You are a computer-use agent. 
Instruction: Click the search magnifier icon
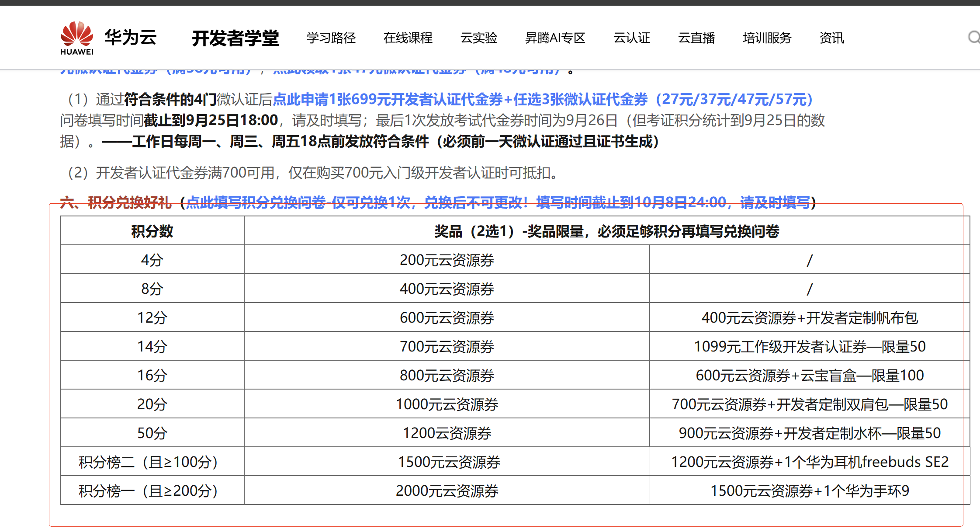click(x=973, y=38)
